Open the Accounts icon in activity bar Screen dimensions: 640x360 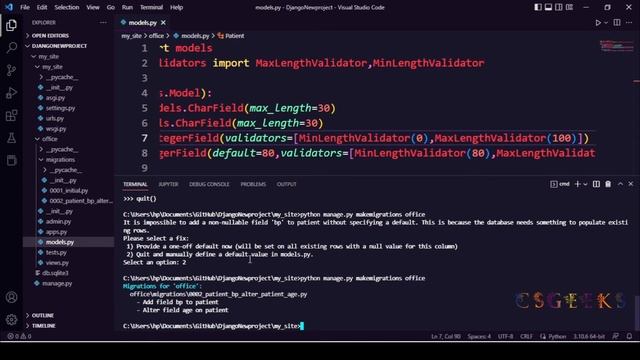tap(11, 297)
